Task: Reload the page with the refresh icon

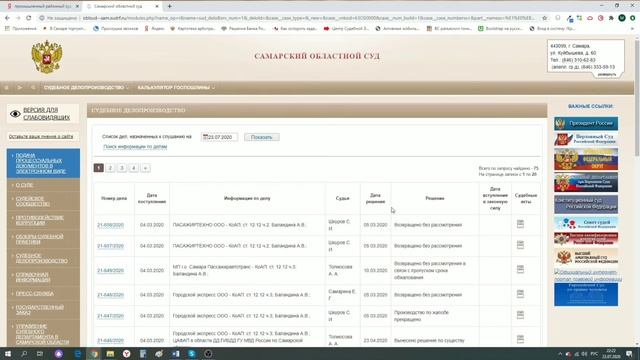Action: click(29, 18)
